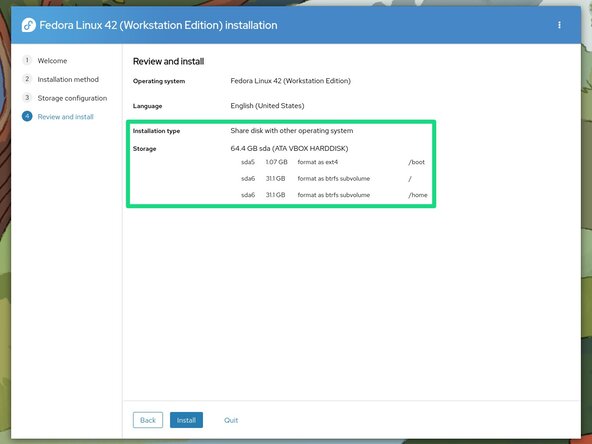Click the Quit link
This screenshot has height=444, width=592.
pos(231,420)
